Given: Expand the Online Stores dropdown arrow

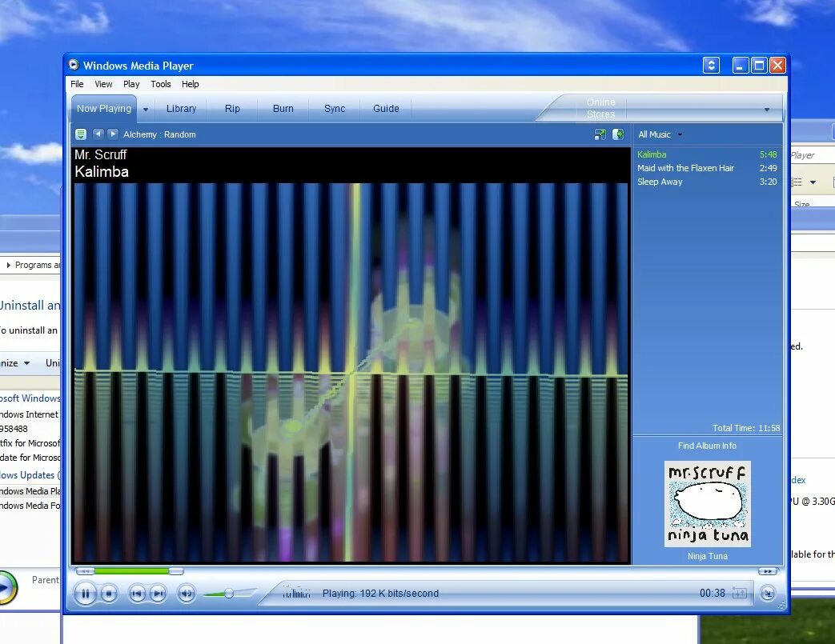Looking at the screenshot, I should 767,109.
